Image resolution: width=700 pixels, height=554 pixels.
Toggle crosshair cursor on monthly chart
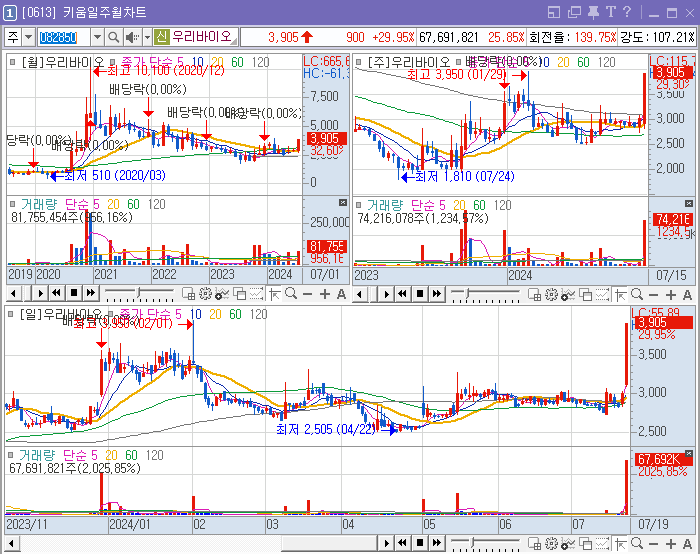coord(275,294)
